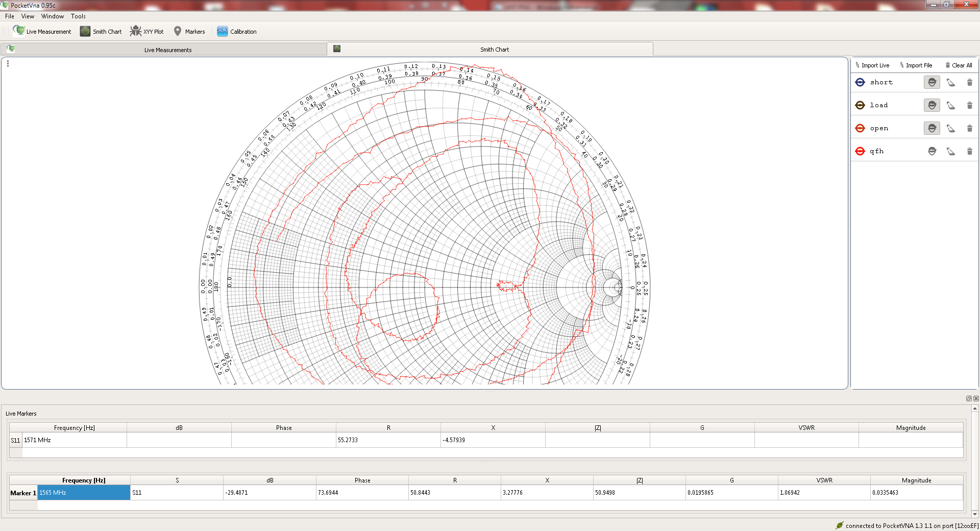Click the Frequency [Hz] header in marker table
This screenshot has height=531, width=980.
pyautogui.click(x=84, y=480)
